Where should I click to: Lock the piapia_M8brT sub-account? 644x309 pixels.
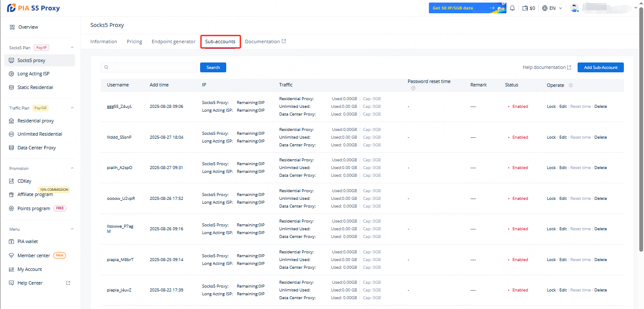pos(551,260)
